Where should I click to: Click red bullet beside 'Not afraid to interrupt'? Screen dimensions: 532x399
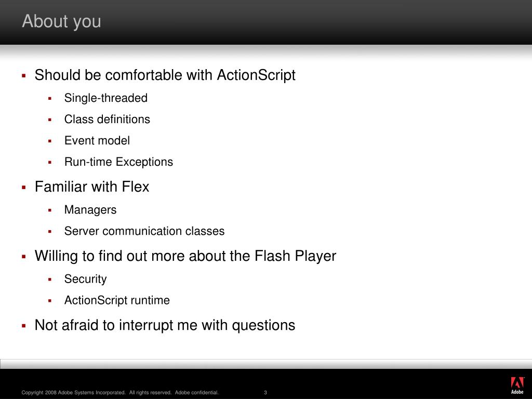[24, 326]
